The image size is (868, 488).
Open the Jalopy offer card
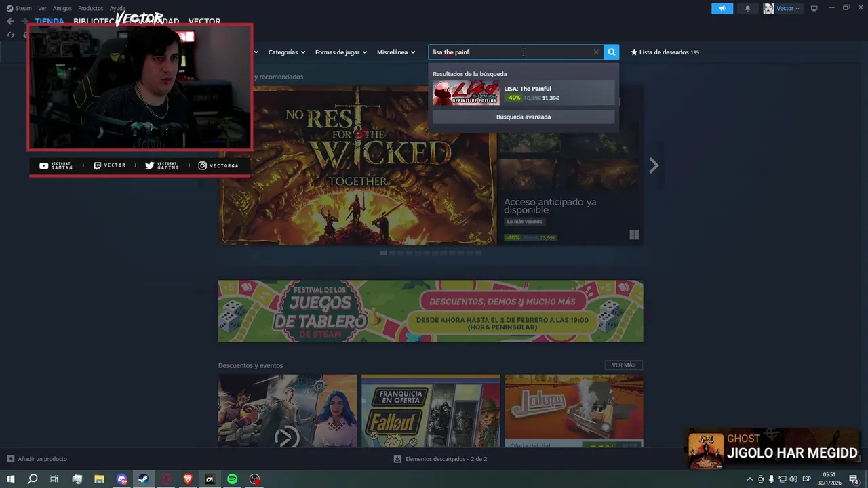[574, 411]
